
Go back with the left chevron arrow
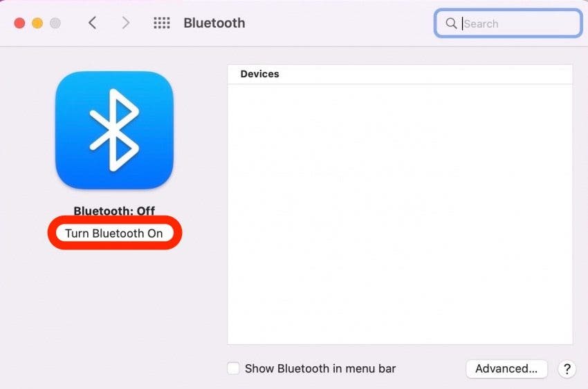92,23
